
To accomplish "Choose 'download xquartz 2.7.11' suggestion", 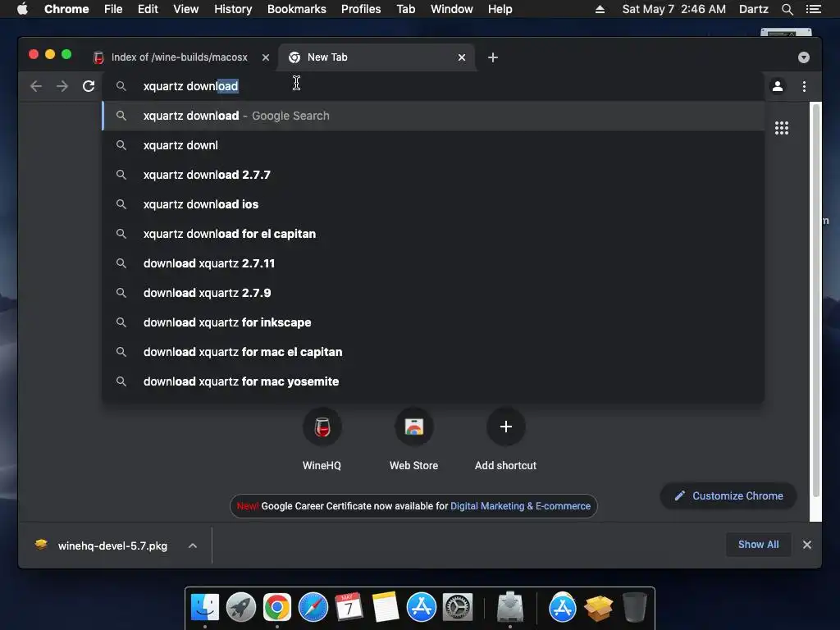I will [x=433, y=263].
